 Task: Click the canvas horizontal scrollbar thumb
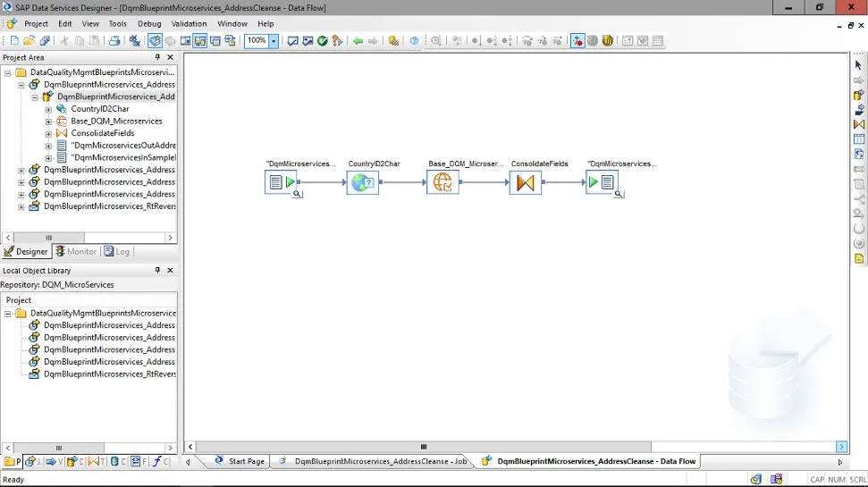(x=424, y=447)
